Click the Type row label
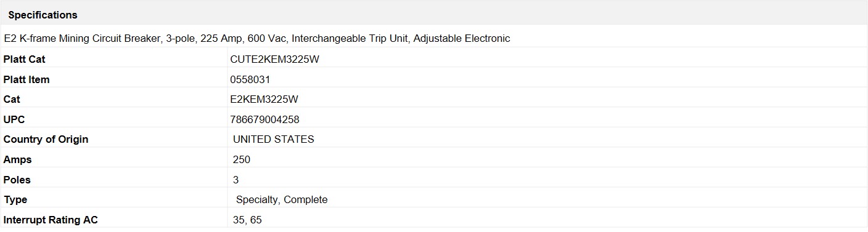 [x=15, y=199]
